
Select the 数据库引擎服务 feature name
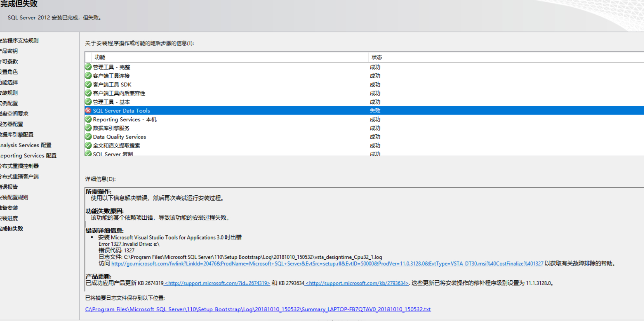(111, 128)
